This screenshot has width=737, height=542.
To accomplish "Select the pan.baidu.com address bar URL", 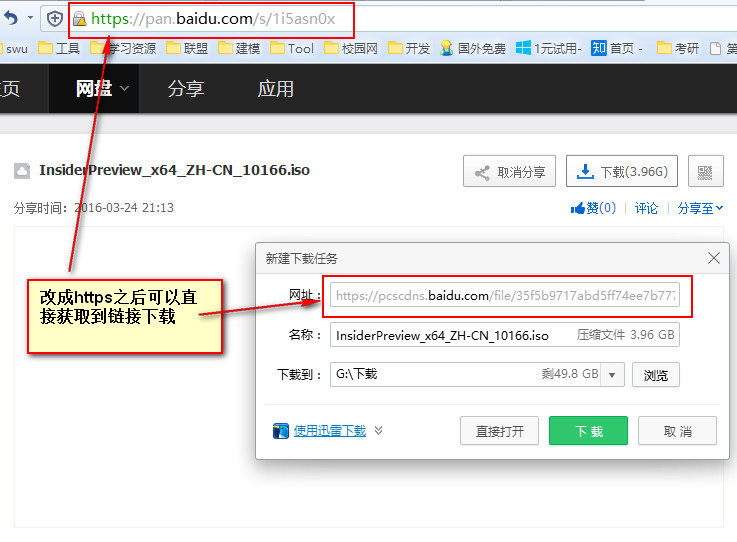I will (x=213, y=19).
